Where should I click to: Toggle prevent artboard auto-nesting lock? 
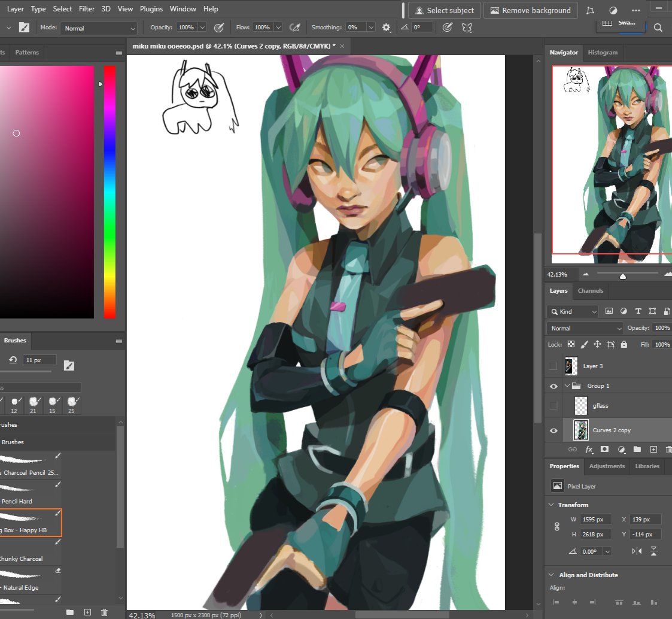pos(611,344)
